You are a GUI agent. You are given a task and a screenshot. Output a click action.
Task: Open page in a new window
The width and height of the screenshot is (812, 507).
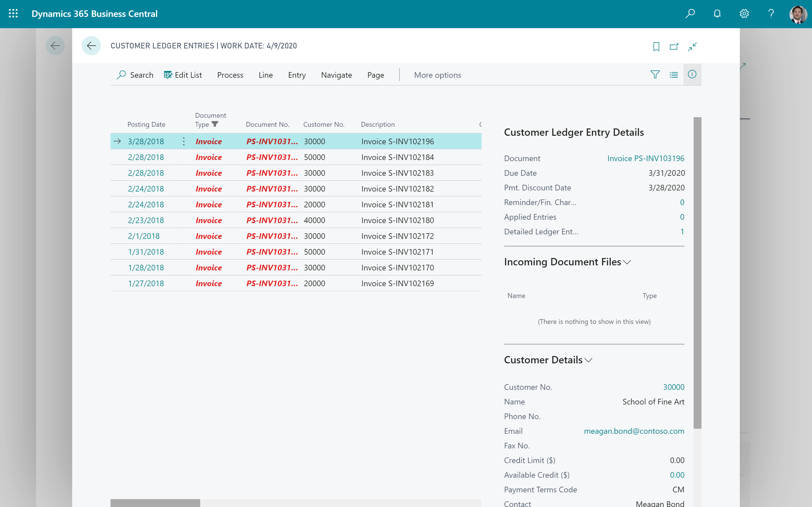674,46
